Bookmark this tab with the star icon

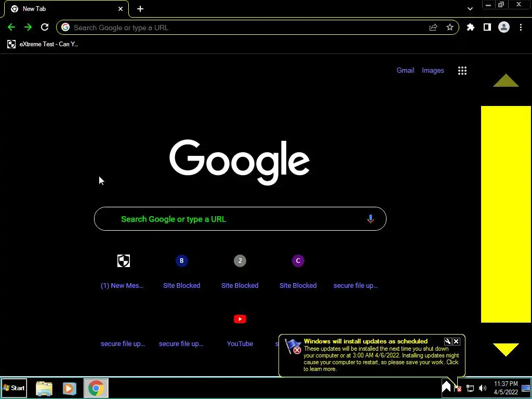coord(450,28)
